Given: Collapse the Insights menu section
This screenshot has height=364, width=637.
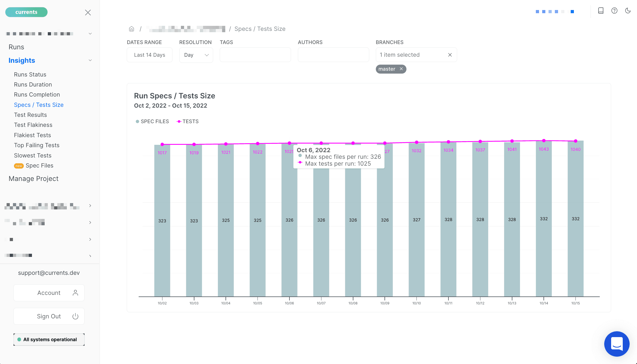Looking at the screenshot, I should click(x=90, y=60).
